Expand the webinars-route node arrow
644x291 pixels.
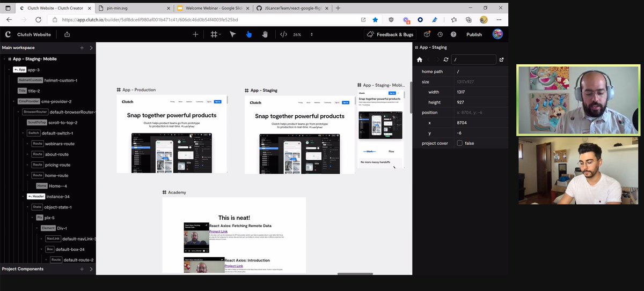coord(28,144)
